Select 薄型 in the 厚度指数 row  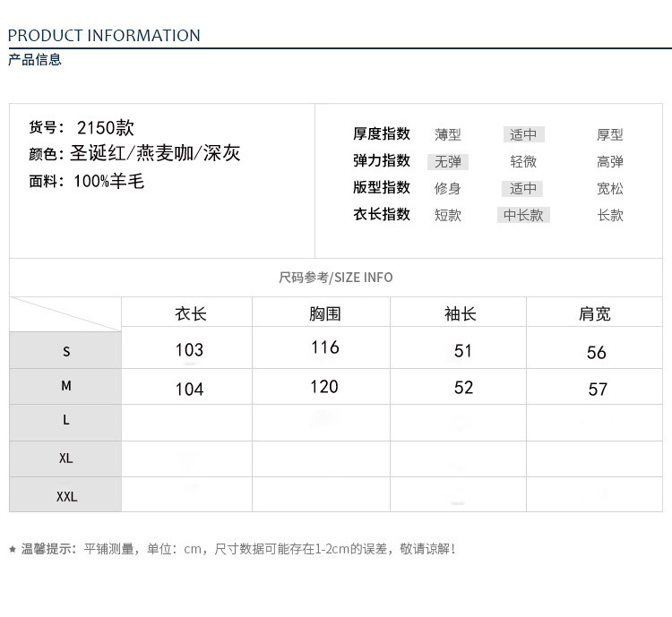tap(447, 135)
